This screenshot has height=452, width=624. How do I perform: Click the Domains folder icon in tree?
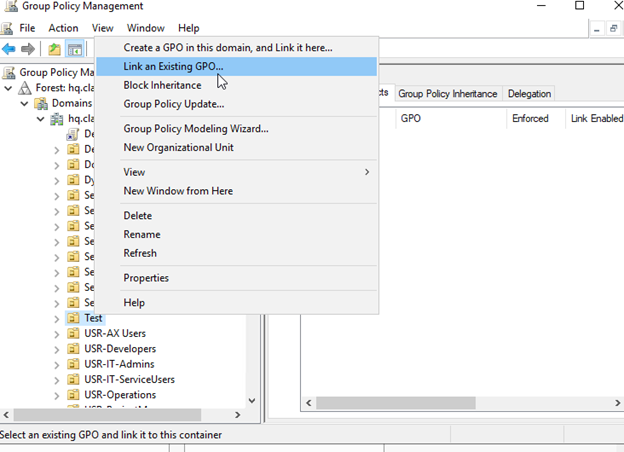[x=41, y=103]
